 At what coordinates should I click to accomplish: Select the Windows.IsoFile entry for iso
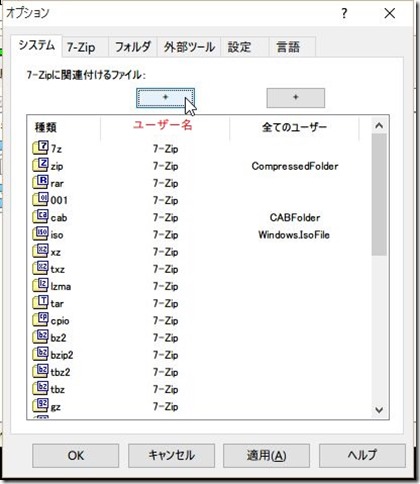coord(294,235)
